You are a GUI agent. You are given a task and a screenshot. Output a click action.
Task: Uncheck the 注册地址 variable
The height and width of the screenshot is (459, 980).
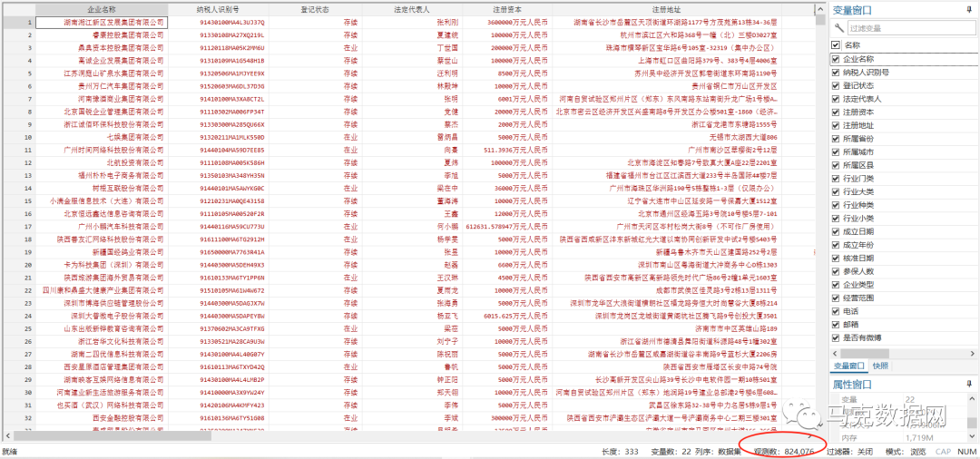tap(836, 125)
